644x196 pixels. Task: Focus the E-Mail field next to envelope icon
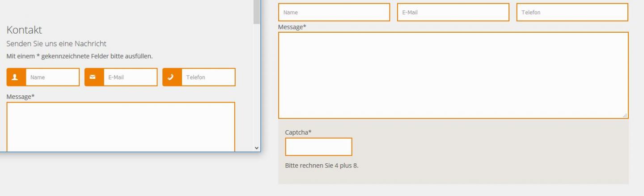(x=130, y=77)
